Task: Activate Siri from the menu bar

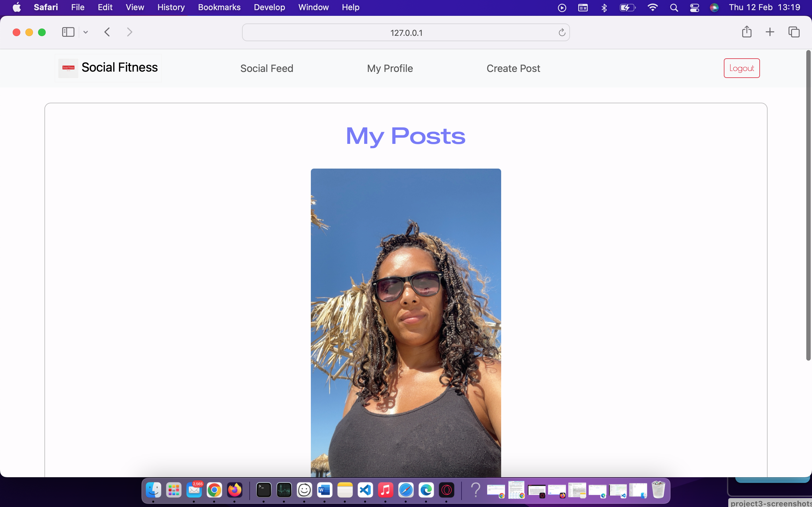Action: [714, 7]
